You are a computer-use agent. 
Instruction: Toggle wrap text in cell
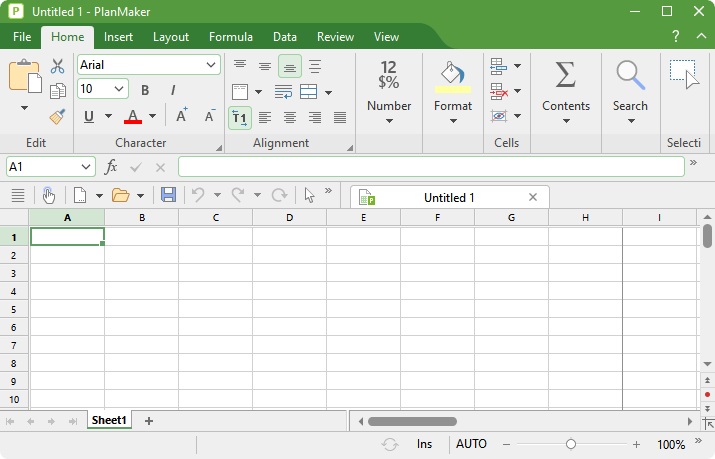coord(283,92)
